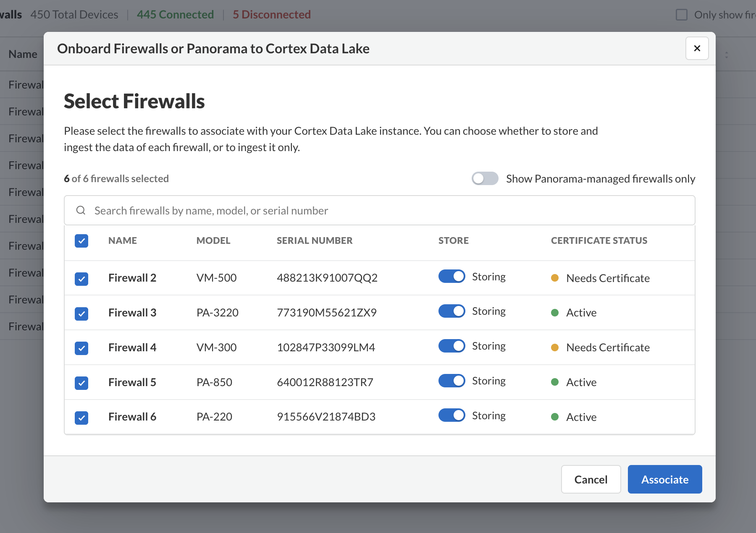Turn off Storing toggle for Firewall 3
This screenshot has height=533, width=756.
tap(452, 311)
